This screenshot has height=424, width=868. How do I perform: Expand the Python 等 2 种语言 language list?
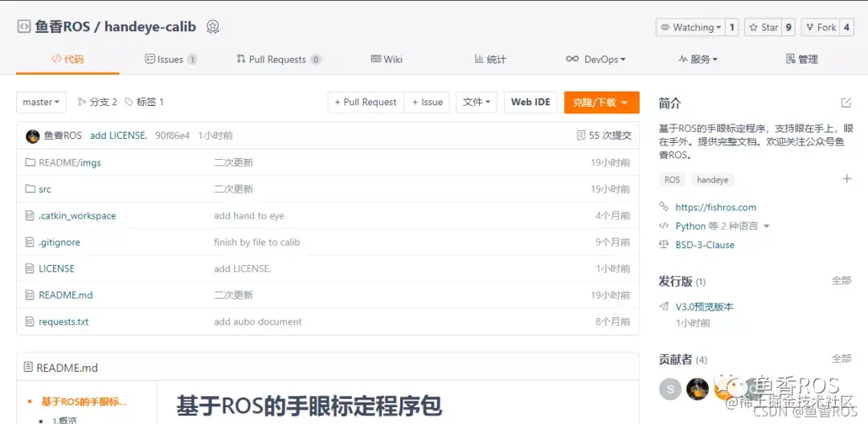click(723, 226)
